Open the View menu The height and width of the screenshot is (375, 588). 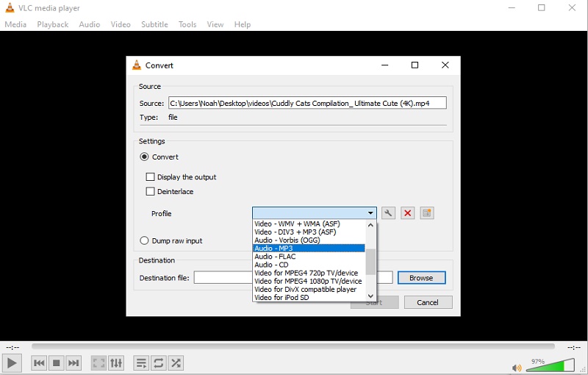point(215,24)
